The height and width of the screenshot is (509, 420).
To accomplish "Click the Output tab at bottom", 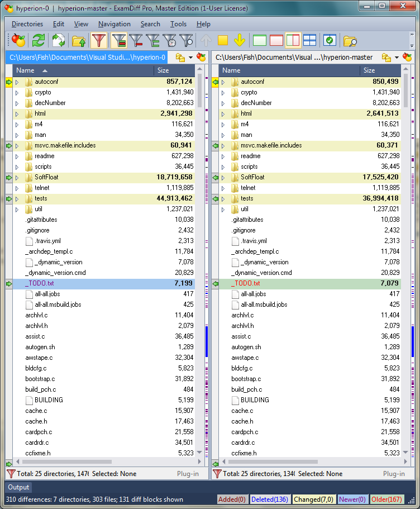I will tap(18, 487).
